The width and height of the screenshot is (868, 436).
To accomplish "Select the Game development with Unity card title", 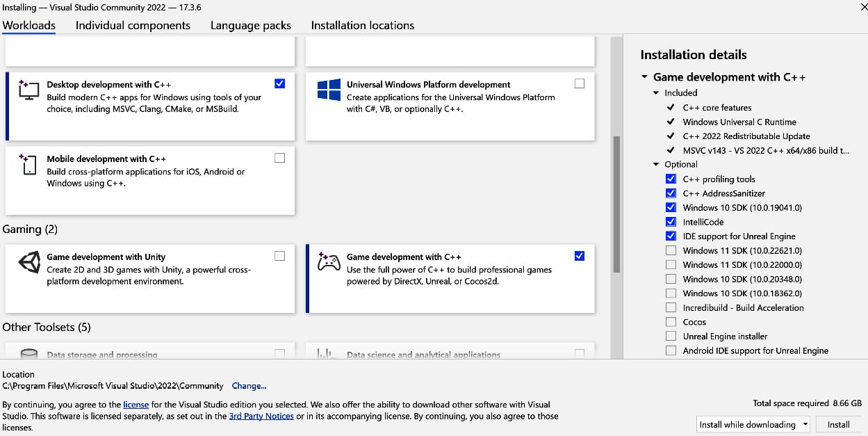I will pyautogui.click(x=106, y=257).
